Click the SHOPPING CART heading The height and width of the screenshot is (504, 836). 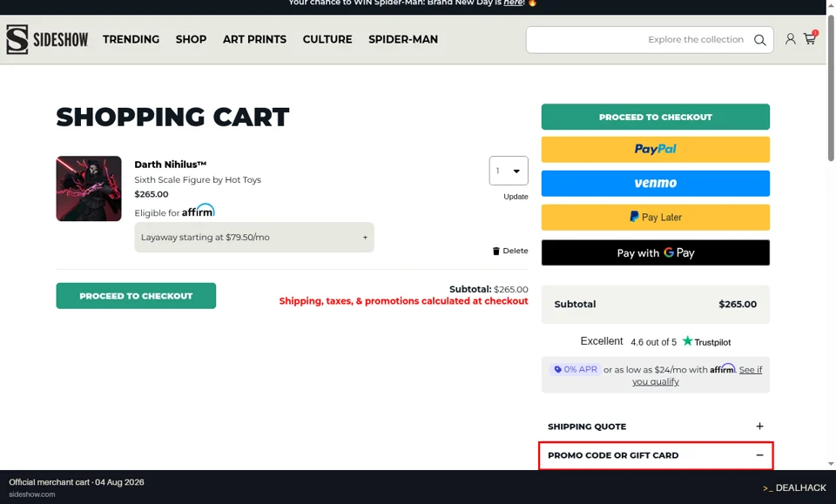(172, 117)
